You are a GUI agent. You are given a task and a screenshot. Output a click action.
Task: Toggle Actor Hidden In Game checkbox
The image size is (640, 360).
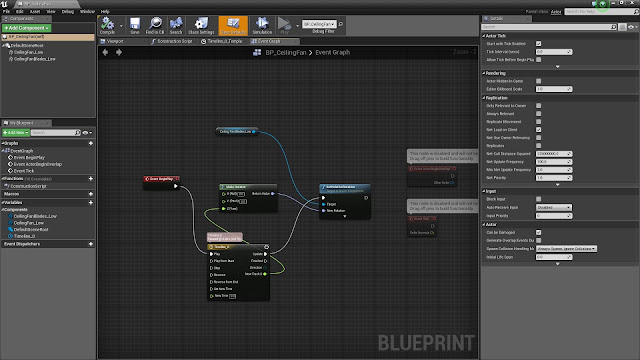(538, 81)
